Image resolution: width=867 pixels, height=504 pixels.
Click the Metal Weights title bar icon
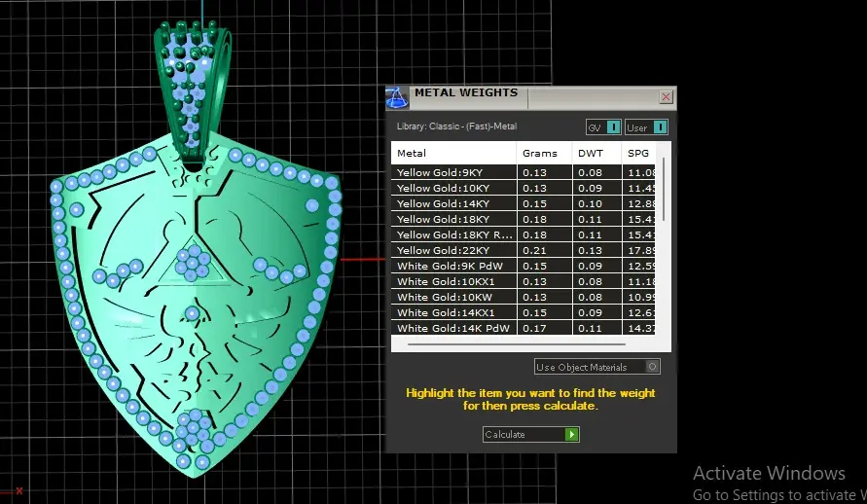coord(397,98)
